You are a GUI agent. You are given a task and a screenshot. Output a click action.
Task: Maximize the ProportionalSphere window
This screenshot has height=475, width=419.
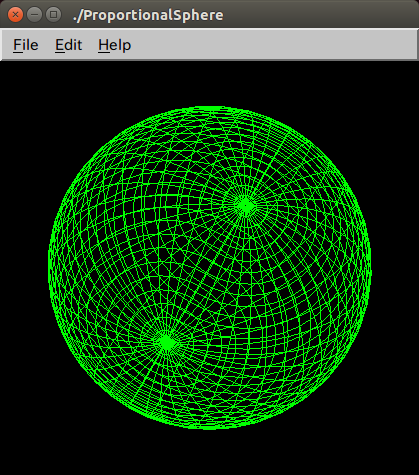pos(53,15)
